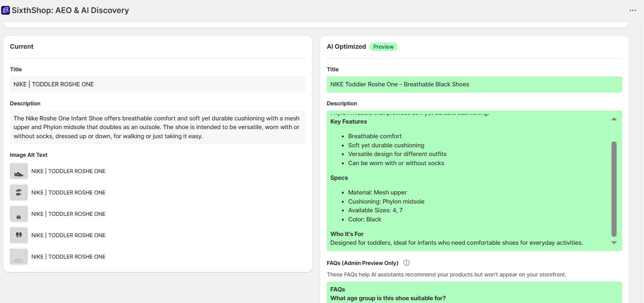Click the 'SixthShop: AEO & AI Discovery' heading
Viewport: 644px width, 303px height.
coord(70,10)
